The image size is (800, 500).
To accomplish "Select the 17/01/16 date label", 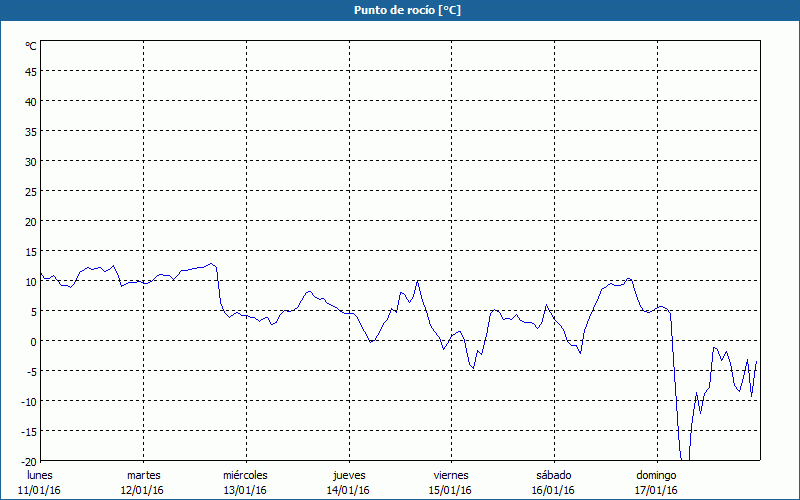I will pyautogui.click(x=656, y=490).
